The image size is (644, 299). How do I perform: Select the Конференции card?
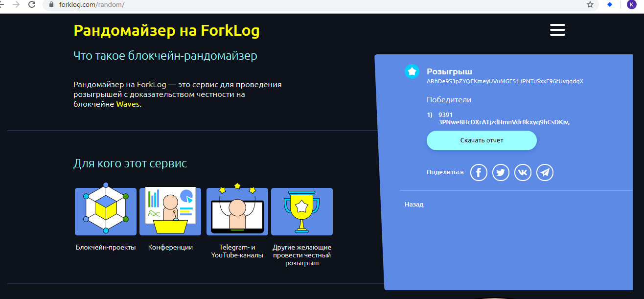coord(170,211)
